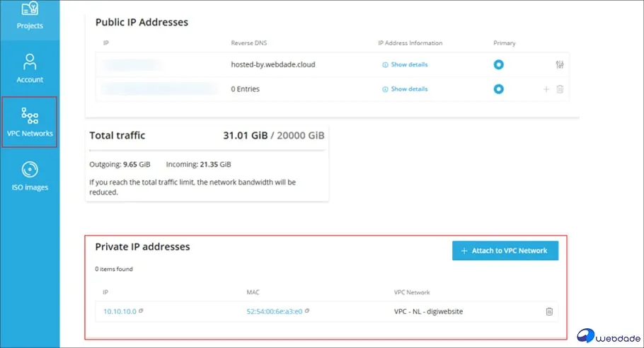Click the MAC address 52:54:00:6e:a3:e0 link
The width and height of the screenshot is (644, 348).
[x=274, y=311]
